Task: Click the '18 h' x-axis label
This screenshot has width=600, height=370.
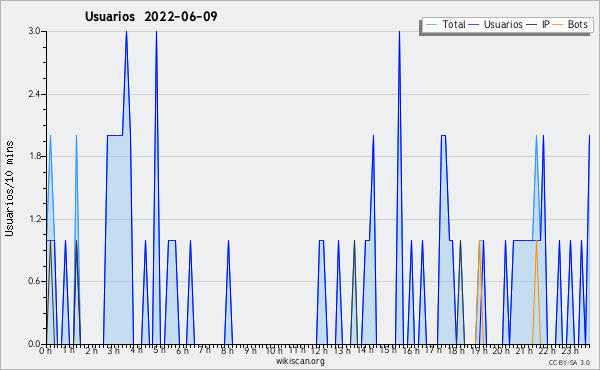Action: coord(456,351)
